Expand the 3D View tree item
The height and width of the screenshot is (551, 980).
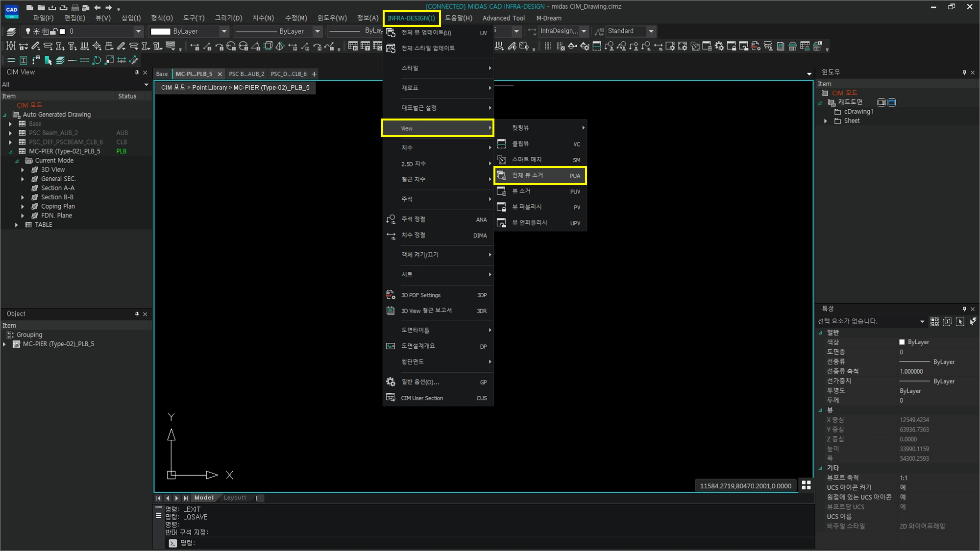(23, 170)
